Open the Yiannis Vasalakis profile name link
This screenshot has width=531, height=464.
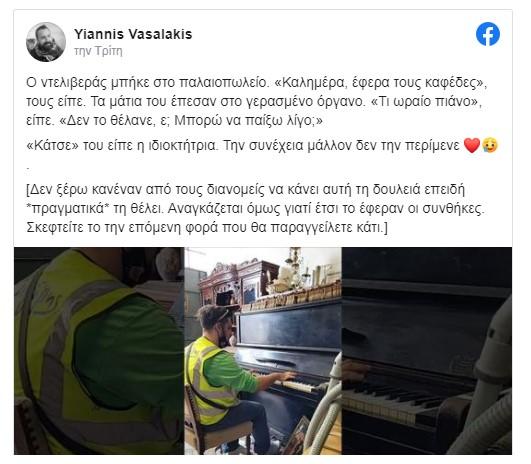click(x=133, y=34)
